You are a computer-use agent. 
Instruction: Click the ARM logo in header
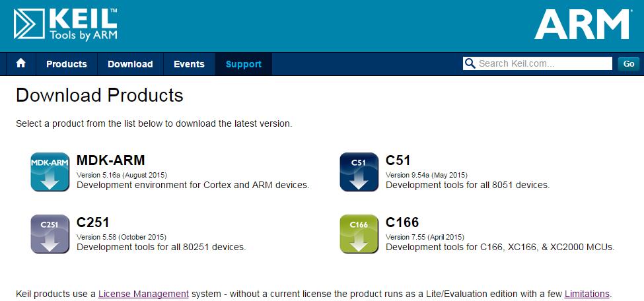coord(583,24)
